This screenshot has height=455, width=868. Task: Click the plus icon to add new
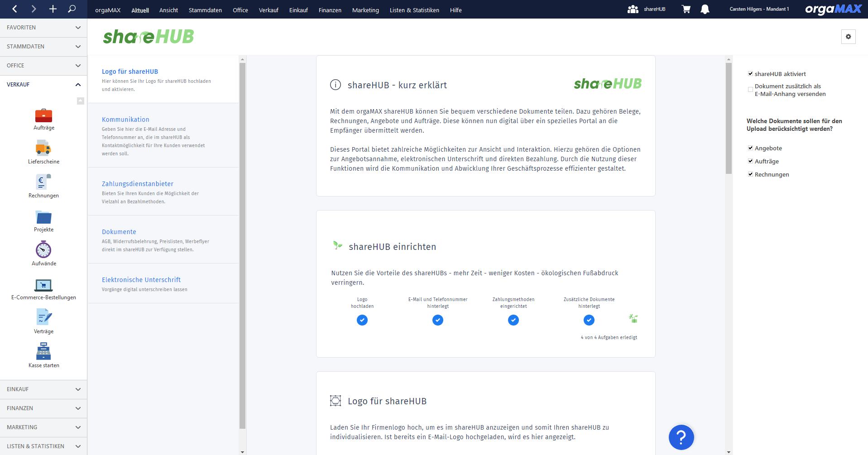click(53, 9)
